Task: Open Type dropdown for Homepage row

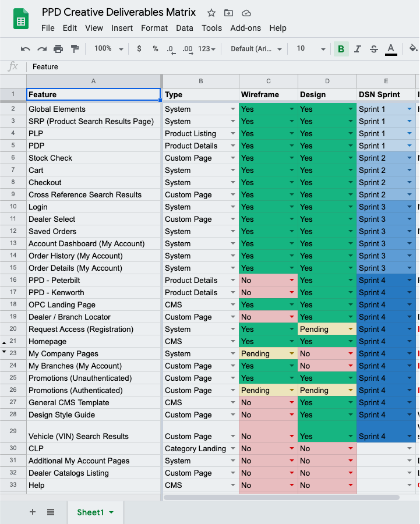Action: (x=233, y=341)
